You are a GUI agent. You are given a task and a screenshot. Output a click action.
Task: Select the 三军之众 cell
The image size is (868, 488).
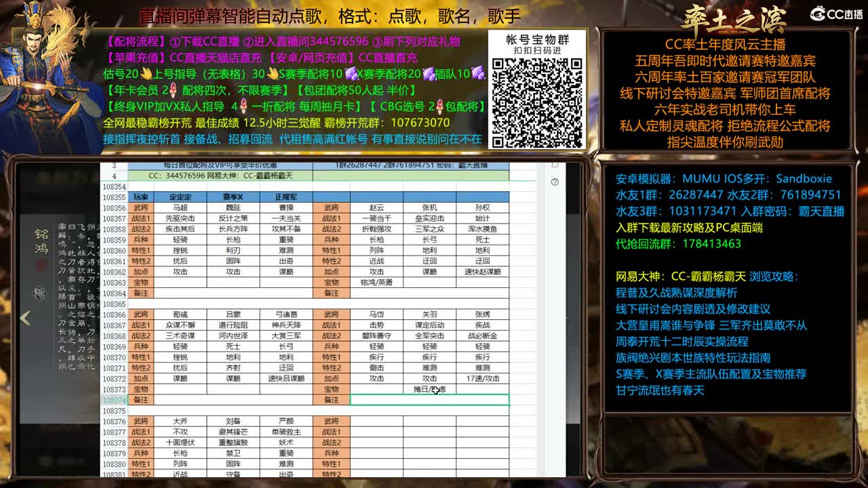point(430,229)
